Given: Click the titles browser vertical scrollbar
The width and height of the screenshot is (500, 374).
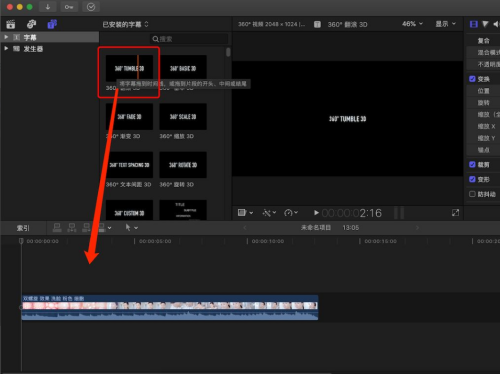Looking at the screenshot, I should 228,52.
